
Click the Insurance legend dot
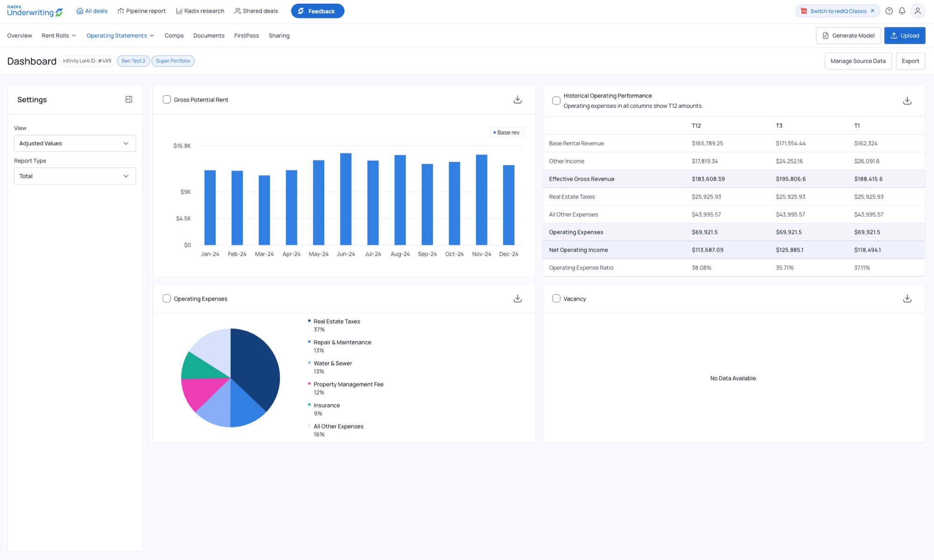tap(309, 404)
